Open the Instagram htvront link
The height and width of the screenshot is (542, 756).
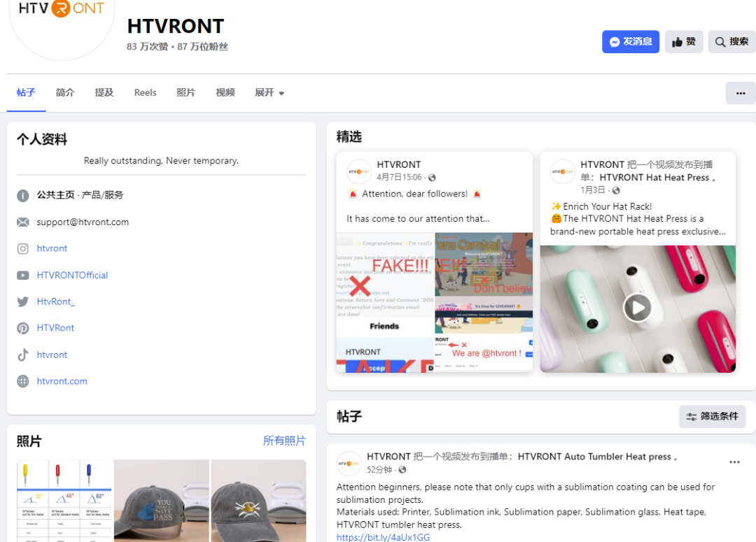click(x=52, y=248)
